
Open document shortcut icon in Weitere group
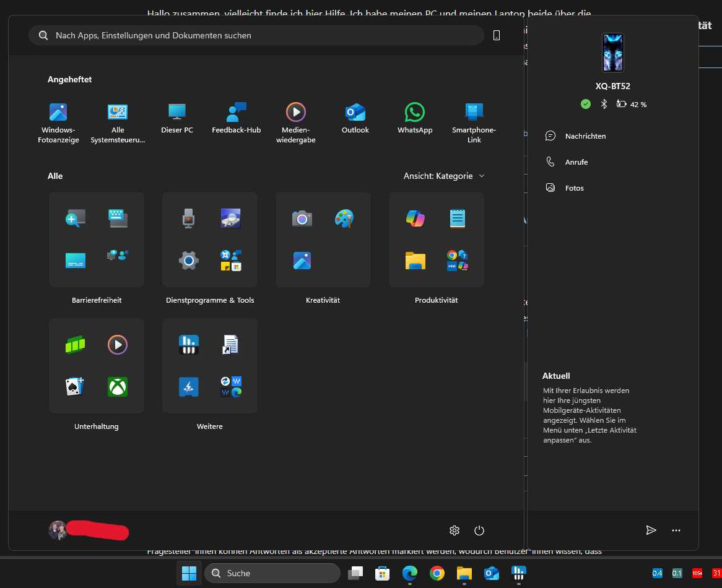pyautogui.click(x=230, y=345)
